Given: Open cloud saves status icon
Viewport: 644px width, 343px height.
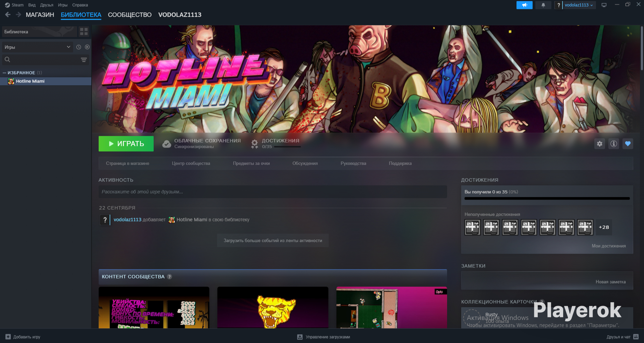Looking at the screenshot, I should click(x=167, y=144).
